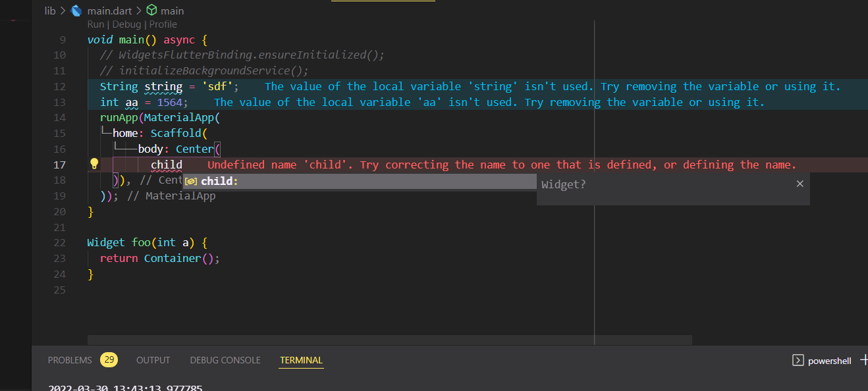868x391 pixels.
Task: Click Container() on line 23
Action: point(179,258)
